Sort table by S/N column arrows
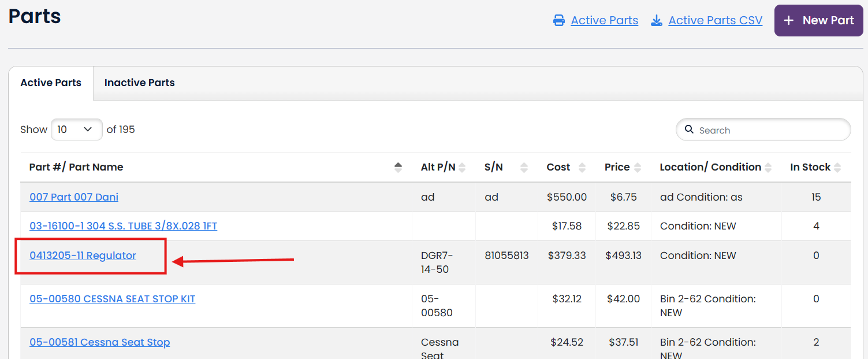Viewport: 868px width, 359px height. [524, 167]
